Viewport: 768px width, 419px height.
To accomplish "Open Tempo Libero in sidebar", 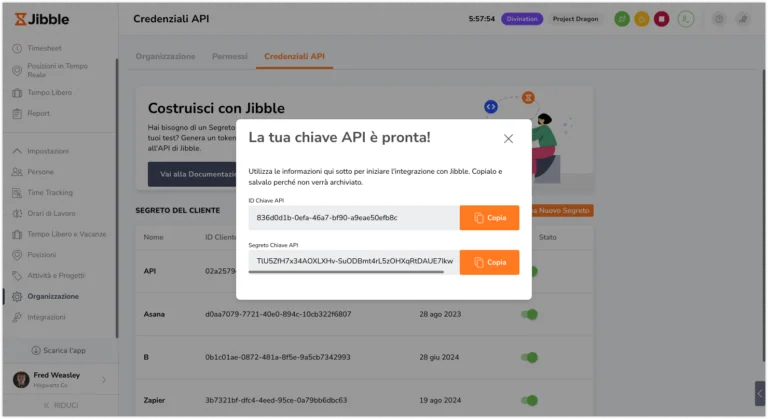I will click(x=49, y=92).
